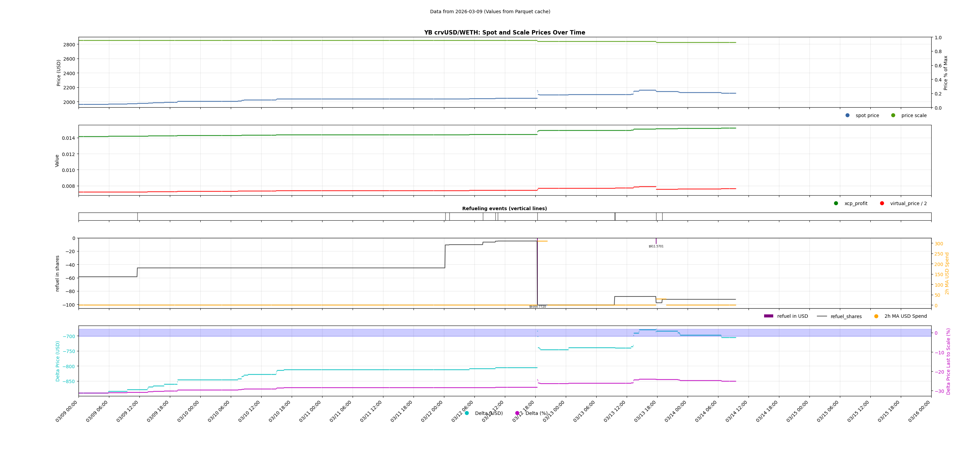Click the 'Refueling events (vertical lines)' subplot title
980x466 pixels.
(x=505, y=208)
